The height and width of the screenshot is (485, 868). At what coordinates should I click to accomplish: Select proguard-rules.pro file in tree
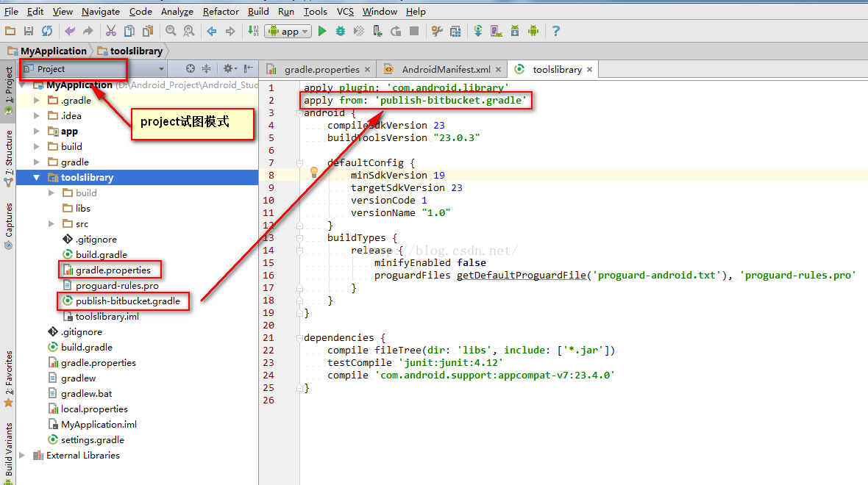click(117, 285)
